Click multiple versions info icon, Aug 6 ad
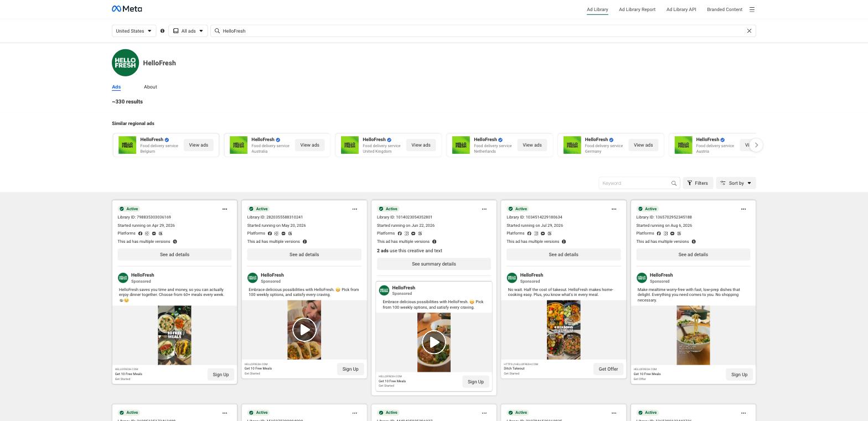The height and width of the screenshot is (421, 868). click(693, 242)
